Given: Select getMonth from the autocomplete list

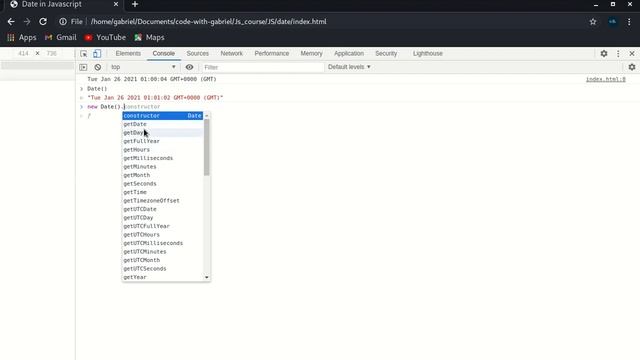Looking at the screenshot, I should (163, 175).
